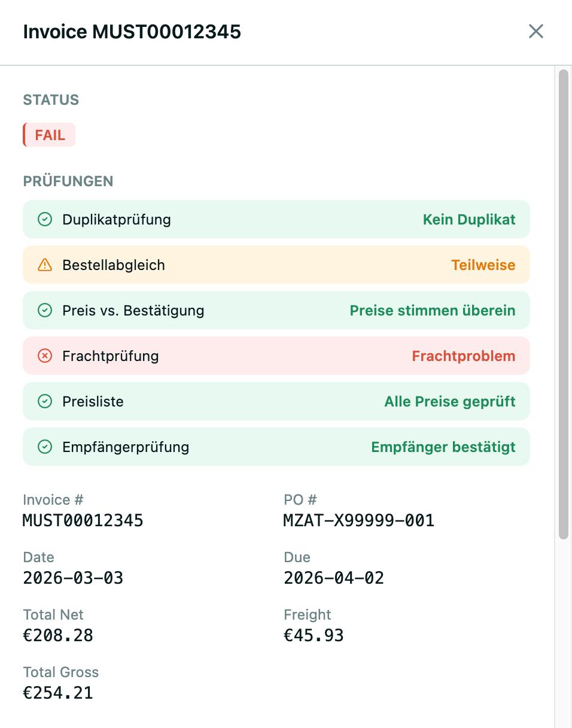Image resolution: width=572 pixels, height=728 pixels.
Task: Click the Duplikatprüfung check icon
Action: [x=44, y=219]
